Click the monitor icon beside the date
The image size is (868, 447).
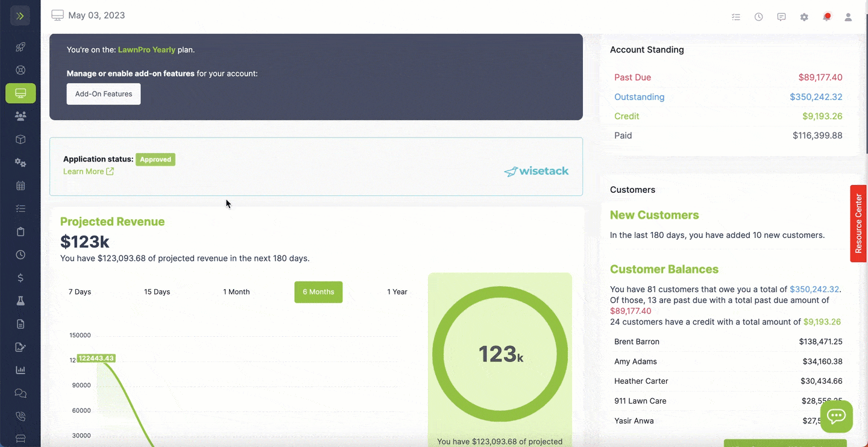57,16
